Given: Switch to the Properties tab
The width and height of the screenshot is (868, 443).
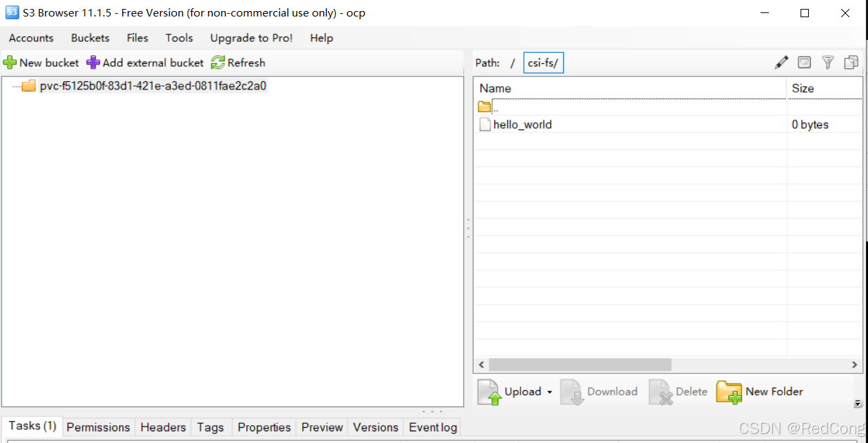Looking at the screenshot, I should point(264,427).
